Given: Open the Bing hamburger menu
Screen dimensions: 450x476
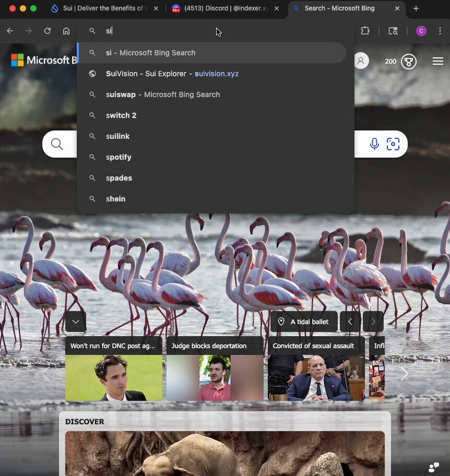Looking at the screenshot, I should pos(438,61).
